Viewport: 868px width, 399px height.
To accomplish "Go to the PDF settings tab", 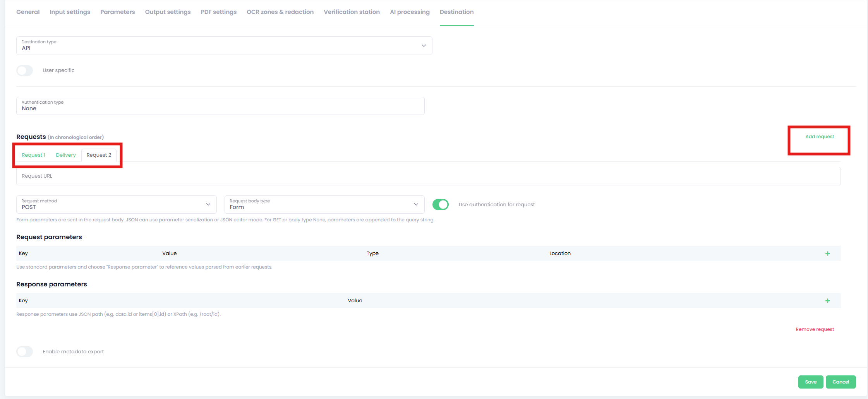I will pyautogui.click(x=219, y=12).
